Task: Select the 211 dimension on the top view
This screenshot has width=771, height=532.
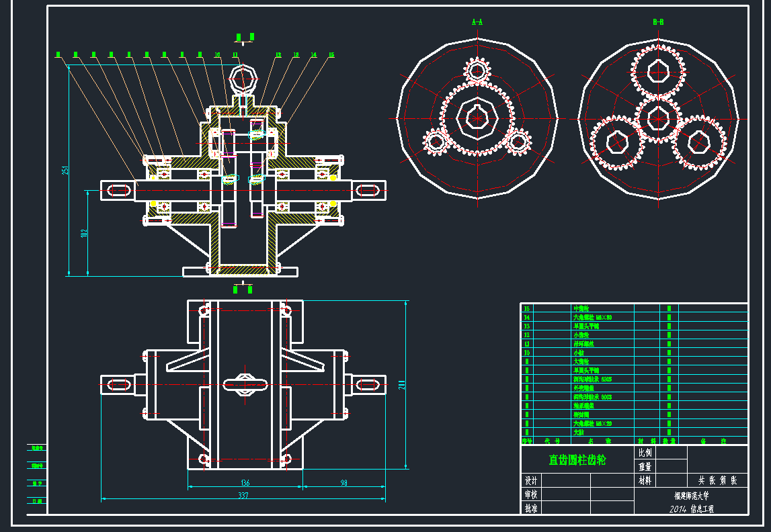Action: click(x=402, y=385)
